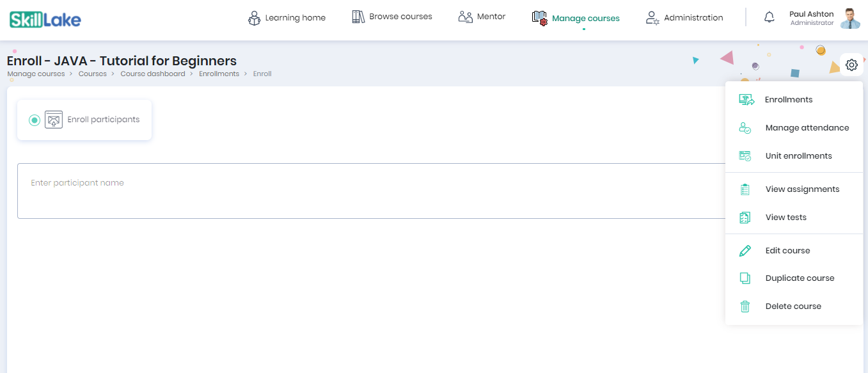Viewport: 868px width, 373px height.
Task: Open the Manage courses menu
Action: [x=576, y=18]
